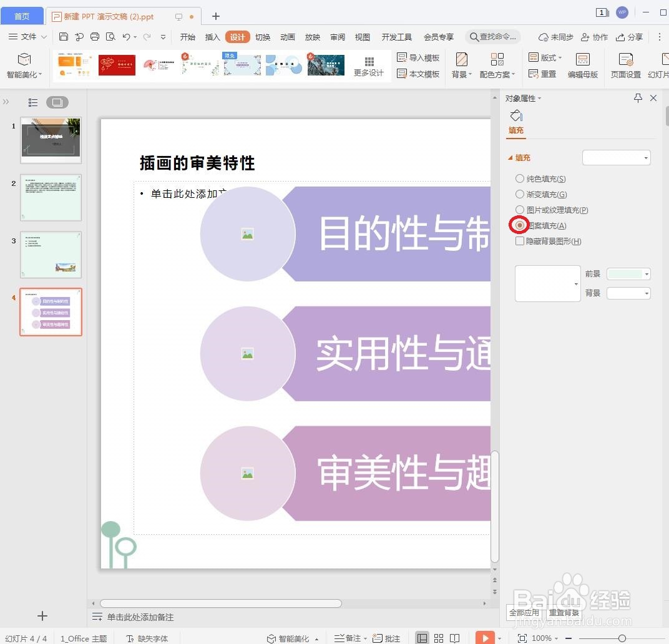
Task: Click the 全部应用 (apply all) button
Action: point(524,612)
